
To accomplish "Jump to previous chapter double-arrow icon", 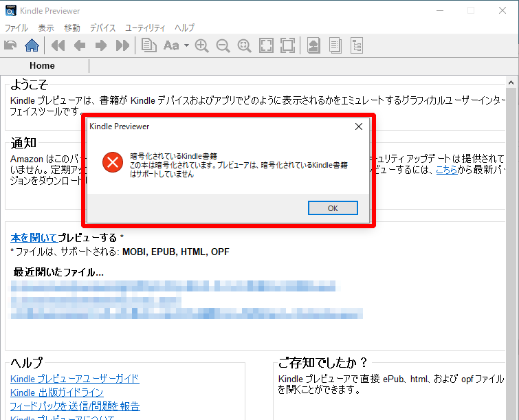I will pyautogui.click(x=58, y=45).
